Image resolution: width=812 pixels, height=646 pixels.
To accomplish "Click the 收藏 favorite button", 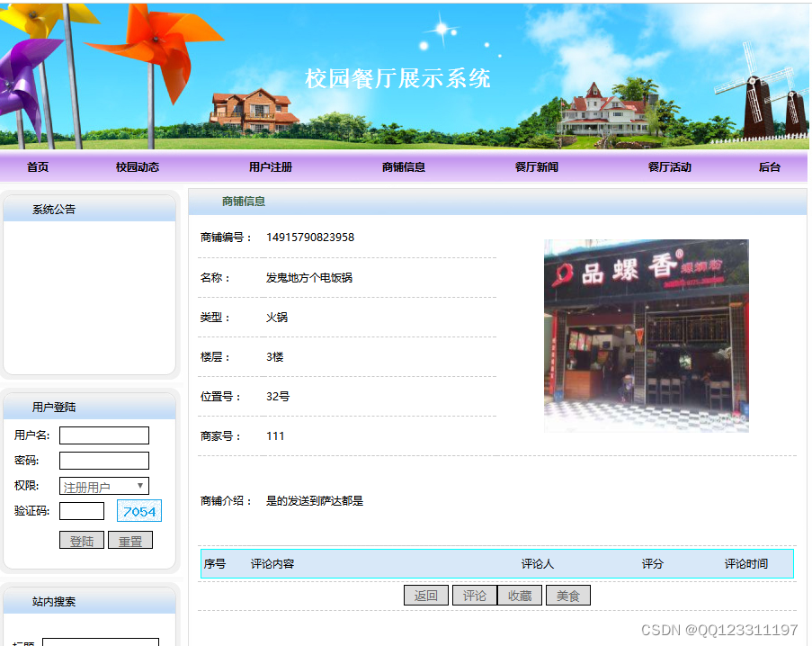I will [x=520, y=596].
